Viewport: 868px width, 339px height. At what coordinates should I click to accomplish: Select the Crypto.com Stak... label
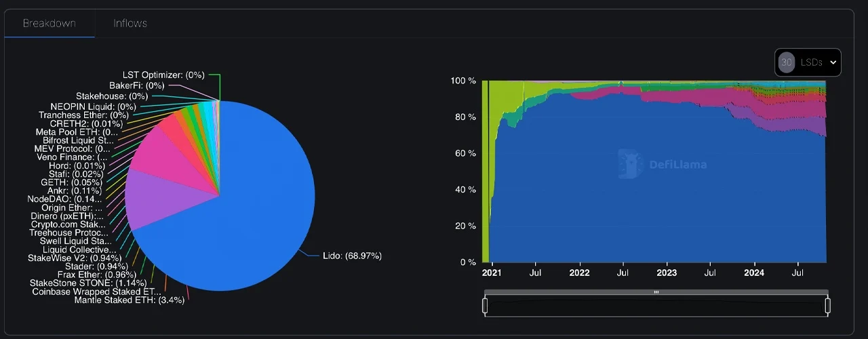68,224
